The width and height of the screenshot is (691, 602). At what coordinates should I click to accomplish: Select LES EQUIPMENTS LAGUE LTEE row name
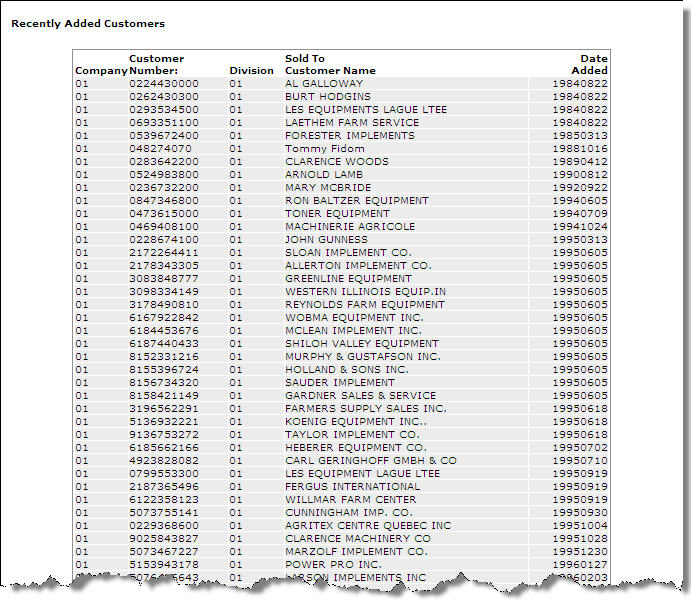click(366, 109)
